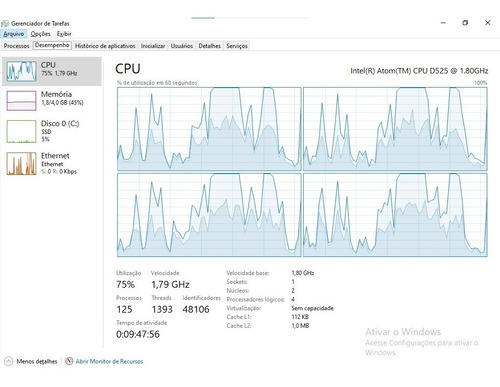500x387 pixels.
Task: Collapse view with Menos detalhes arrow
Action: [9, 361]
